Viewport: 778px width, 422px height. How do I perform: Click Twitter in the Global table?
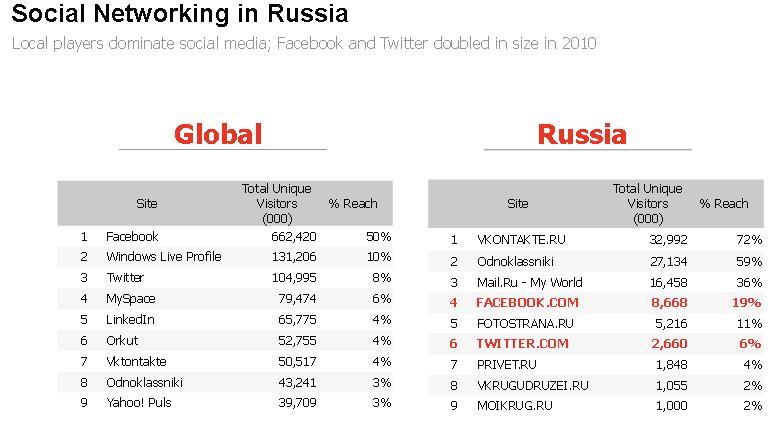pos(125,278)
